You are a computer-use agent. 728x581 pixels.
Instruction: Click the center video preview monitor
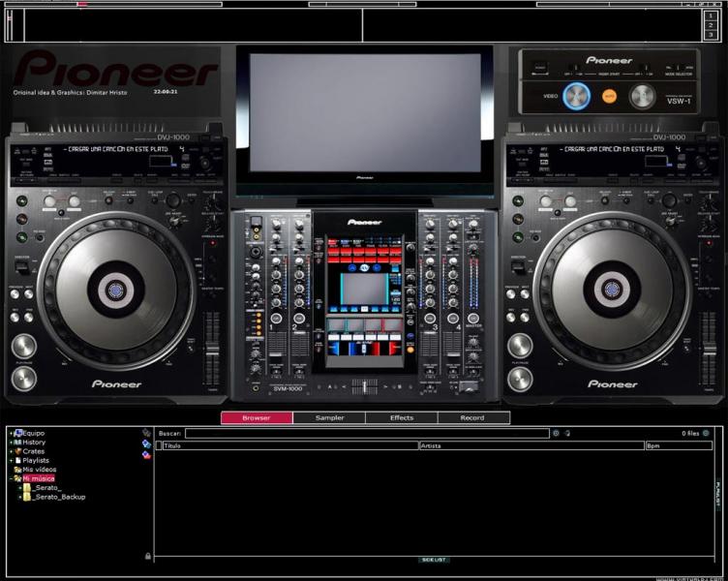pyautogui.click(x=365, y=112)
